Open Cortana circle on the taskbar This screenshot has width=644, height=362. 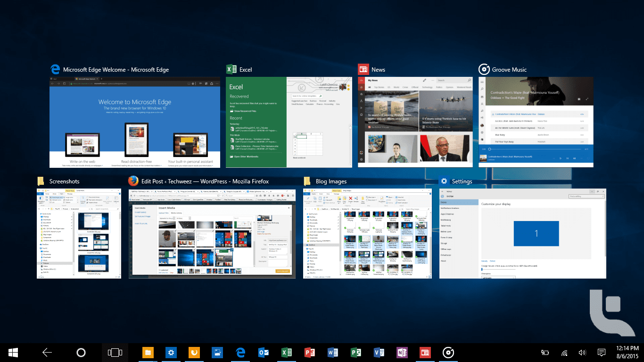coord(81,352)
